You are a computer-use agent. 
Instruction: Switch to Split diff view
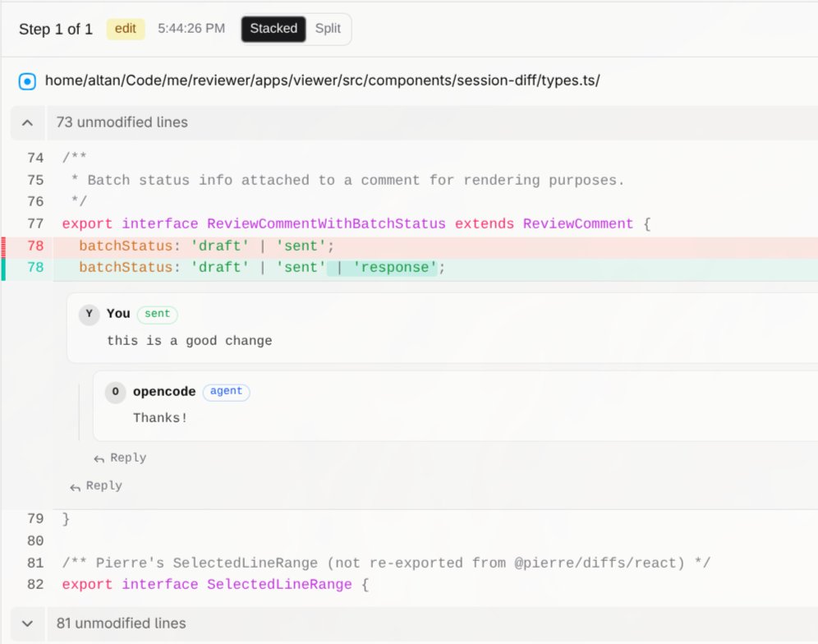point(328,29)
